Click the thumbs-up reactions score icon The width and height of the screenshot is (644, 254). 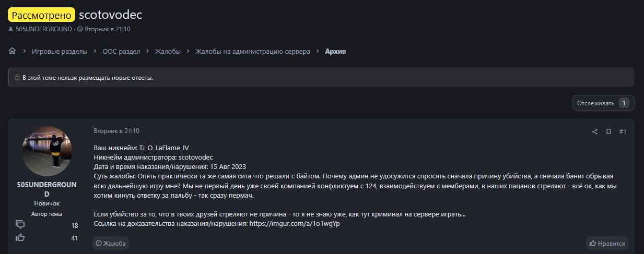pyautogui.click(x=20, y=238)
